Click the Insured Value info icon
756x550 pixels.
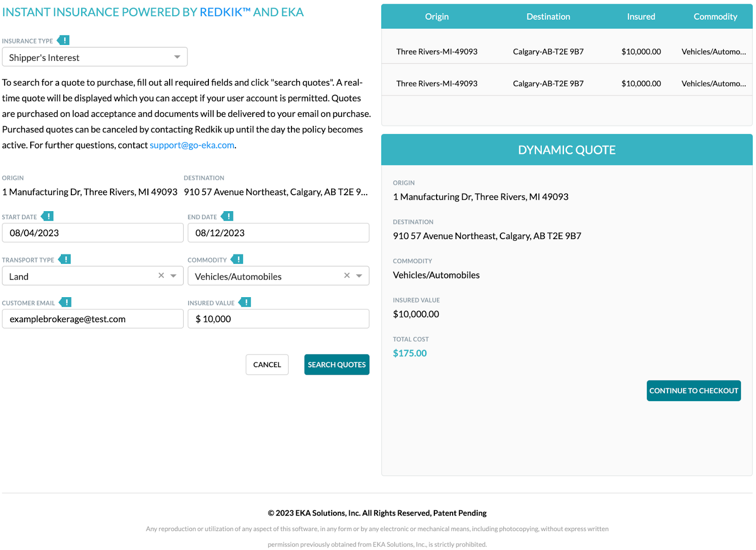click(x=246, y=302)
